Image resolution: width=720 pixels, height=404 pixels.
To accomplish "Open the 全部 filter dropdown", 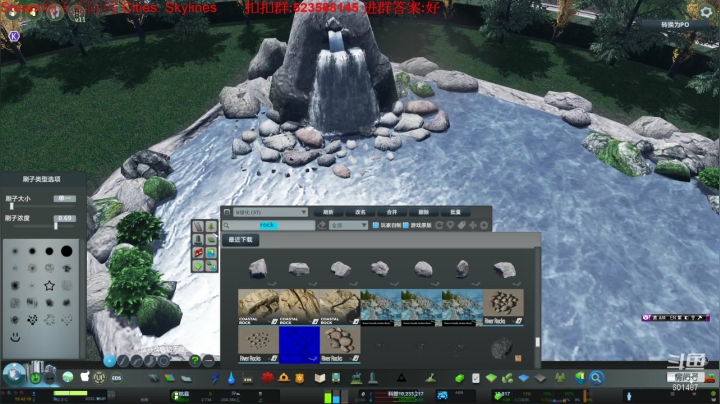I will [x=349, y=225].
